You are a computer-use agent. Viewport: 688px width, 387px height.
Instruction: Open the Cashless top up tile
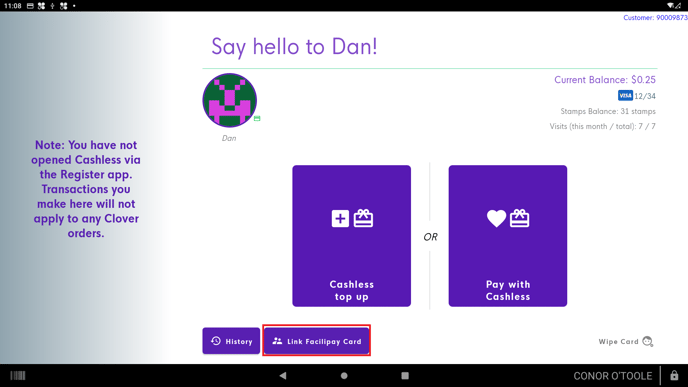point(351,236)
